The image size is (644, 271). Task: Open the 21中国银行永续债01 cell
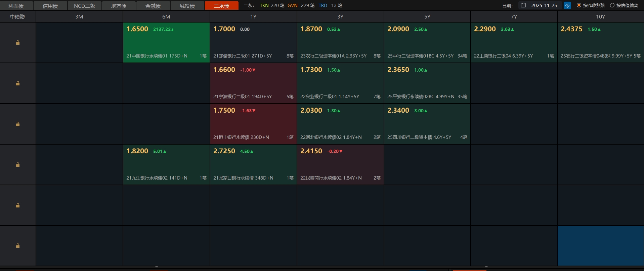coord(166,43)
